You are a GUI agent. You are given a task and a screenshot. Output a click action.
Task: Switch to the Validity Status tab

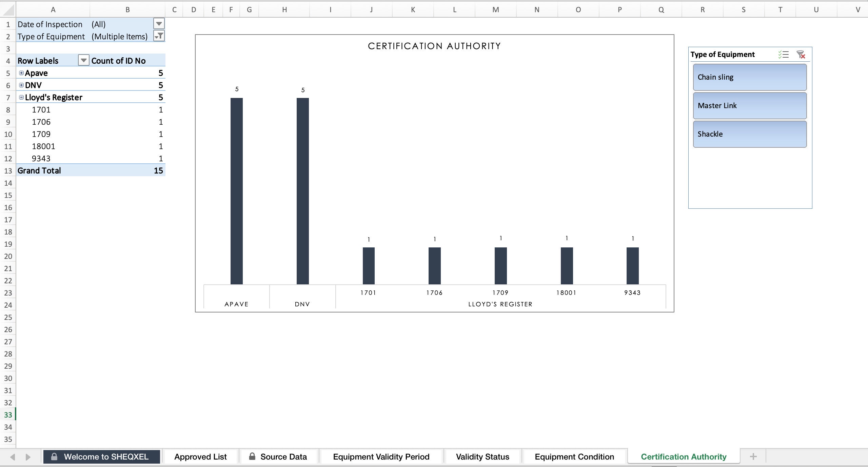click(482, 456)
